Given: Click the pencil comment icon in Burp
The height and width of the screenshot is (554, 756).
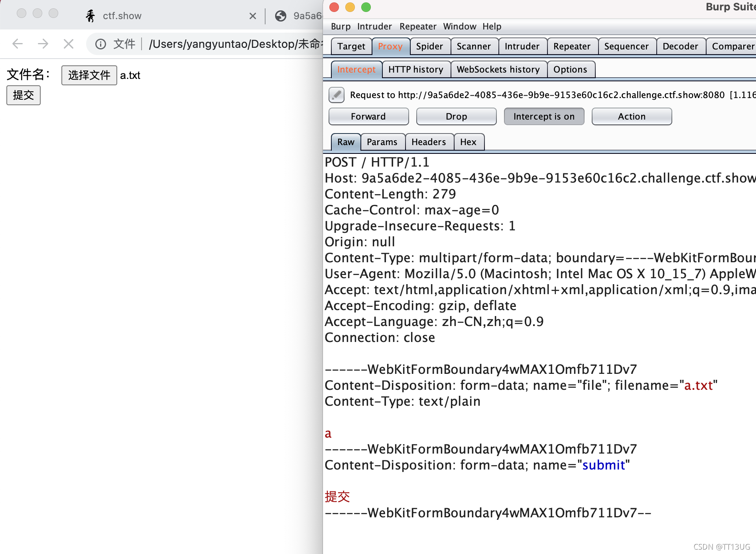Looking at the screenshot, I should pos(337,95).
